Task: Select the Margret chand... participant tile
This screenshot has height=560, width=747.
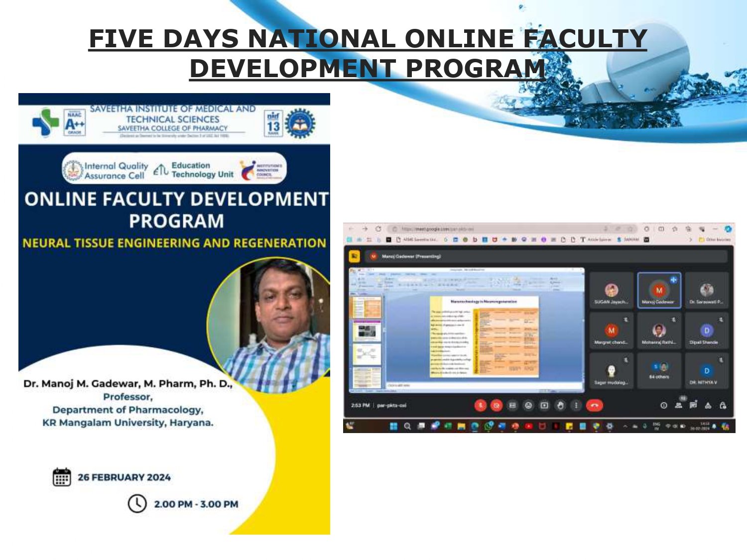Action: (612, 331)
